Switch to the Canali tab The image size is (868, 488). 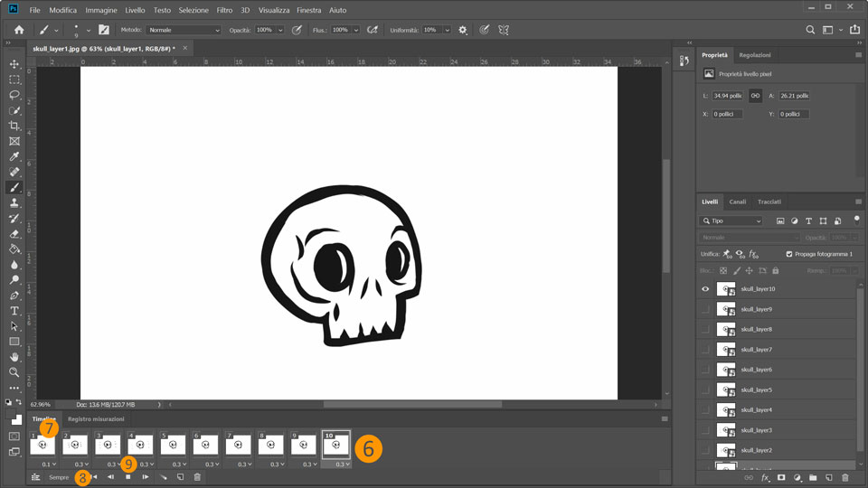point(738,202)
